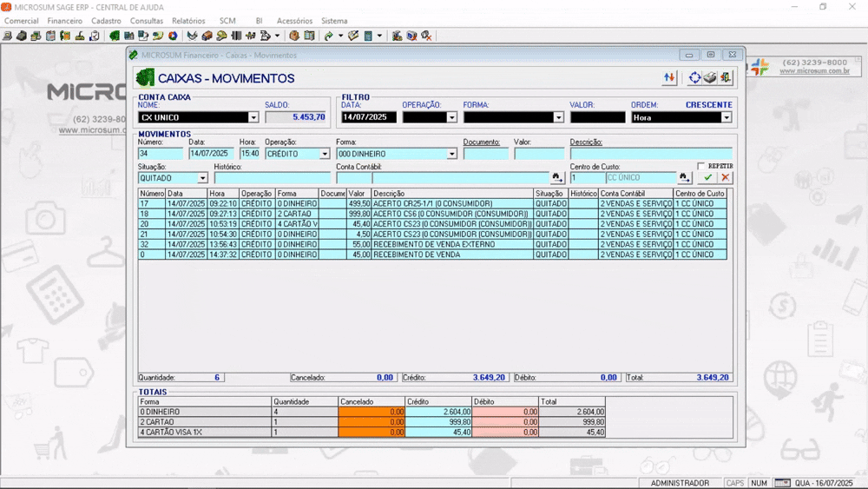The height and width of the screenshot is (489, 868).
Task: Open Centro de Custo search binoculars
Action: point(685,178)
